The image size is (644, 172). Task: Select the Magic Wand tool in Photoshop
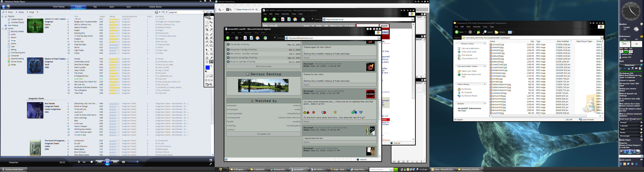[x=211, y=26]
